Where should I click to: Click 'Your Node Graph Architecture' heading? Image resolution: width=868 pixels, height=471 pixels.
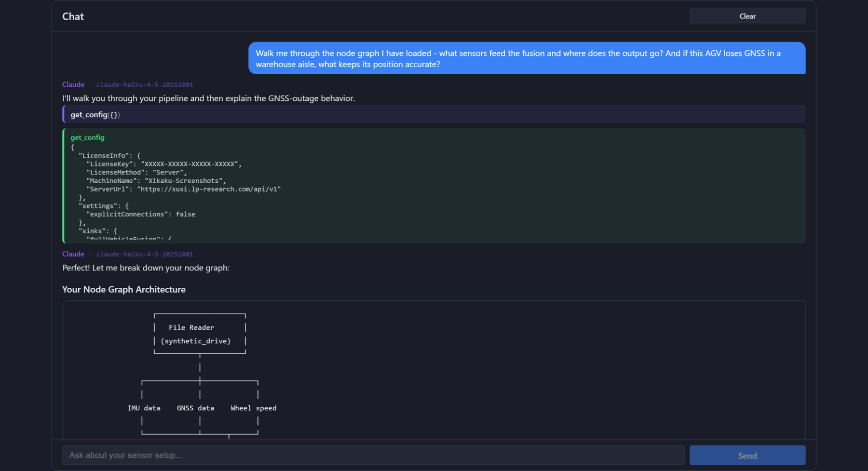point(124,289)
